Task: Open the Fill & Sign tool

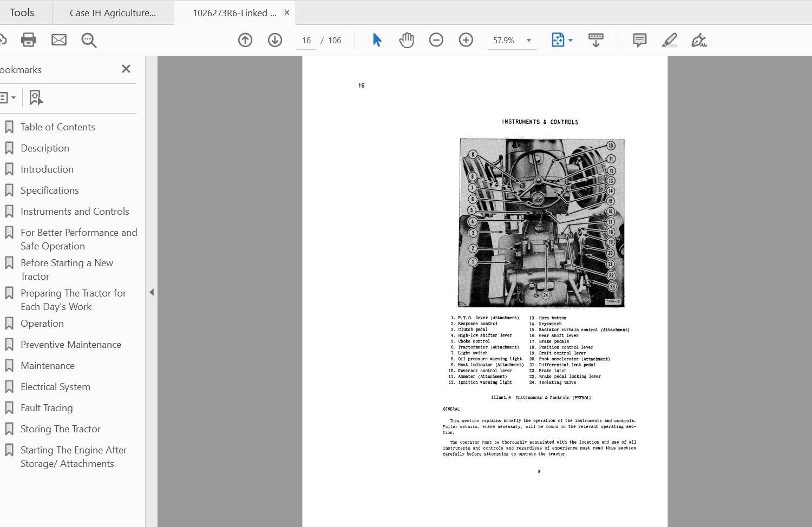Action: click(x=698, y=40)
